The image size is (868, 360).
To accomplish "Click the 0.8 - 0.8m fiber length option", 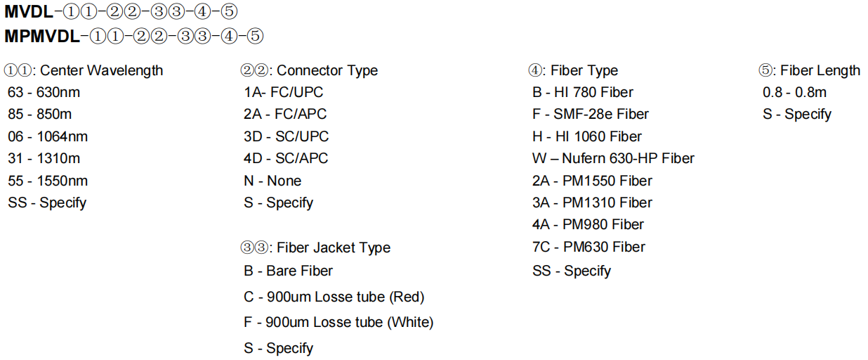I will [794, 92].
